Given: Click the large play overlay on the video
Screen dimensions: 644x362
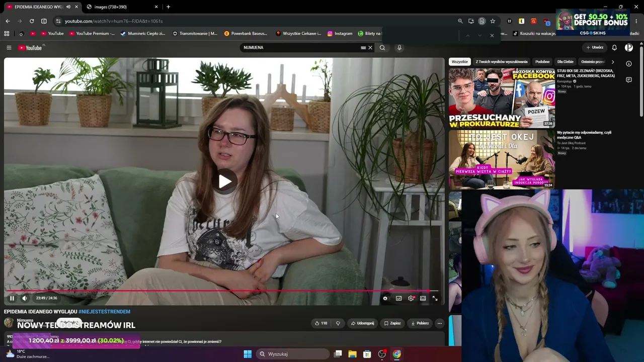Looking at the screenshot, I should pos(225,182).
